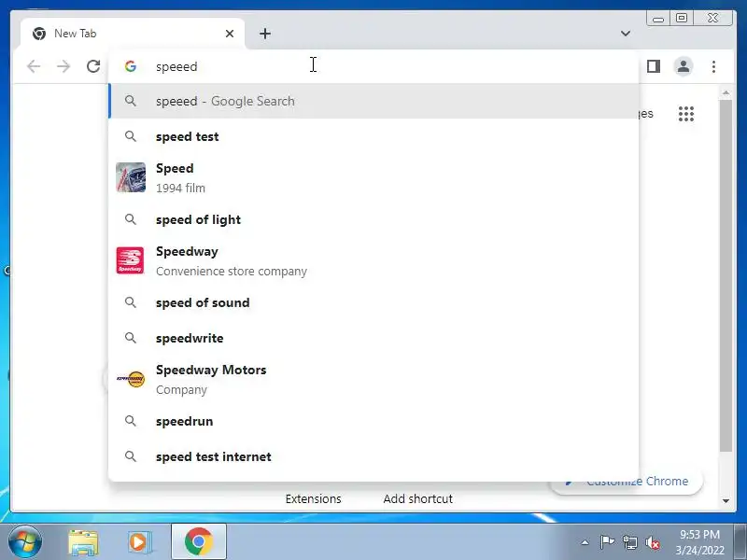Screen dimensions: 747x560
Task: Select the 'Speed 1994 film' suggestion
Action: point(374,177)
